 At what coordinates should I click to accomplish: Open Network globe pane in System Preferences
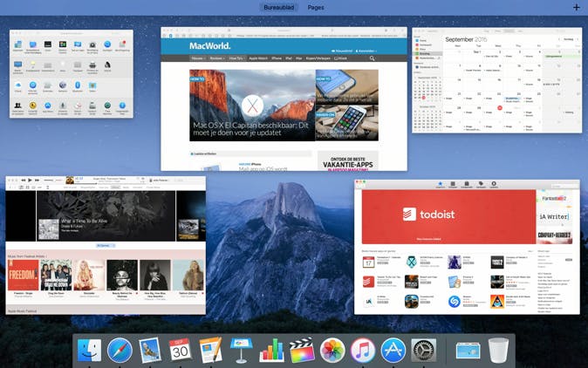pyautogui.click(x=63, y=85)
